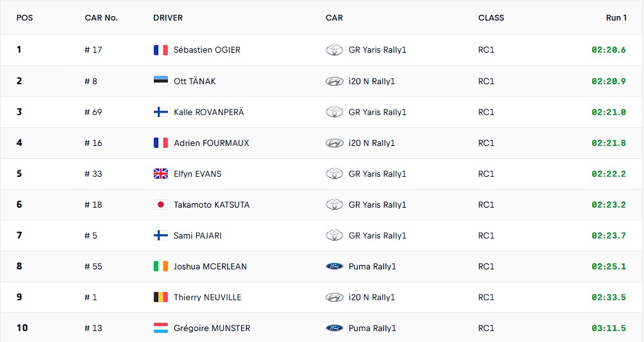
Task: Click the French flag beside Sébastien Ogier
Action: (x=161, y=50)
